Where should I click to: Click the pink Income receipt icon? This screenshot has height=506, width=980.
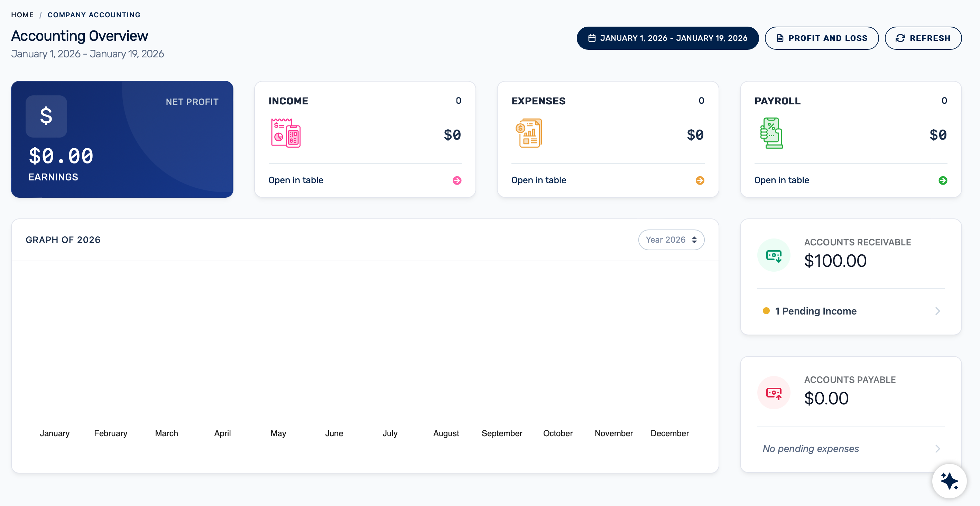click(x=286, y=133)
